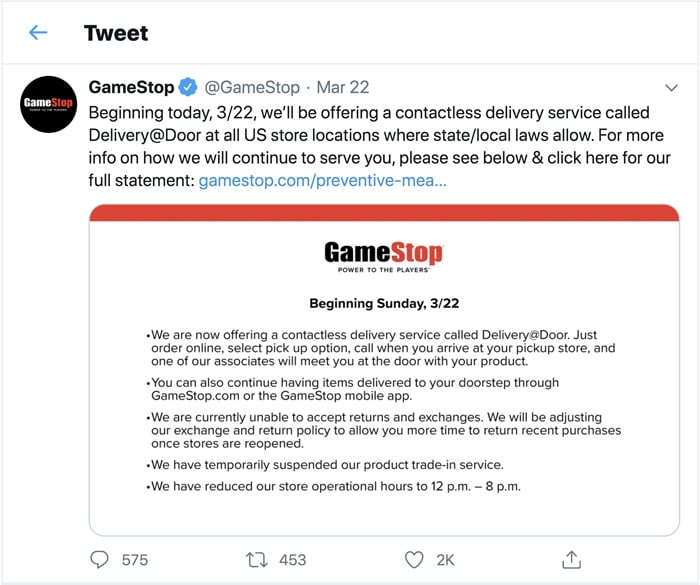
Task: Expand tweet options with the chevron arrow
Action: [671, 87]
